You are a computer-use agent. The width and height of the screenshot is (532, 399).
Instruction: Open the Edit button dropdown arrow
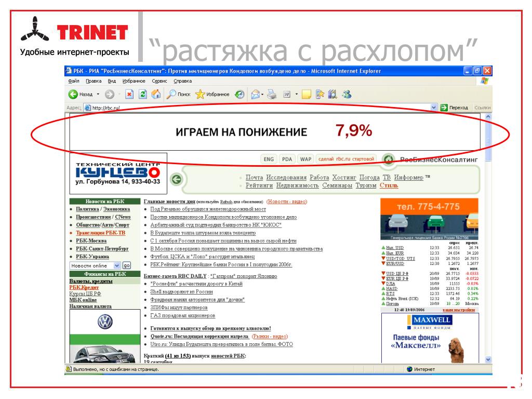click(x=296, y=95)
